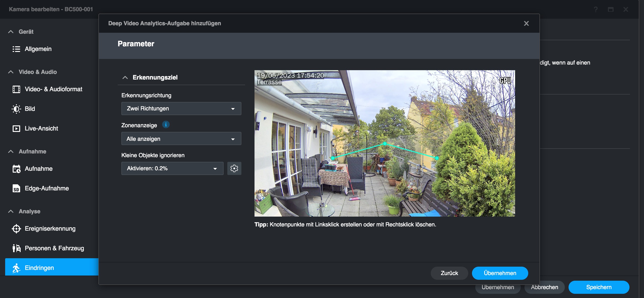Viewport: 644px width, 298px height.
Task: Open settings gear for small objects
Action: pos(234,168)
